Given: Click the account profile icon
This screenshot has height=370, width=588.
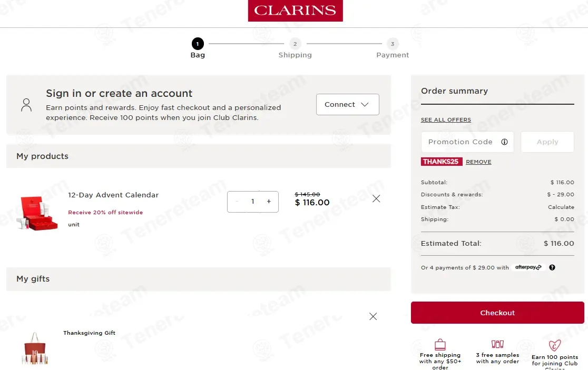Looking at the screenshot, I should [x=26, y=105].
